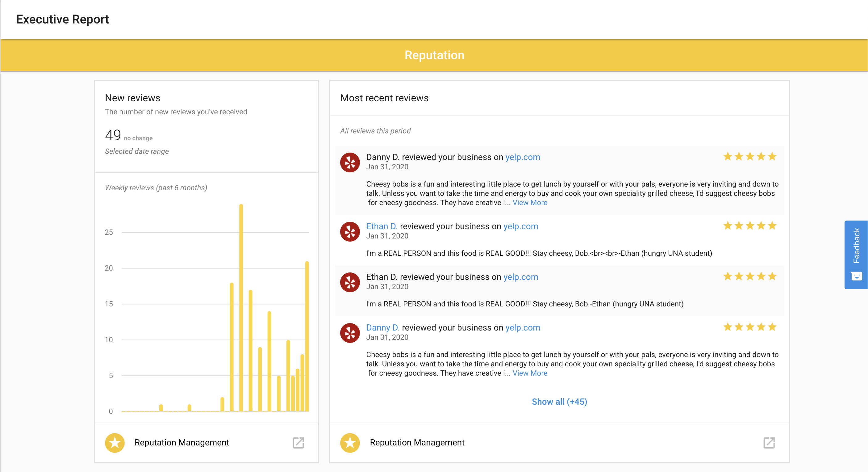868x472 pixels.
Task: Click 'All reviews this period' label
Action: (375, 131)
